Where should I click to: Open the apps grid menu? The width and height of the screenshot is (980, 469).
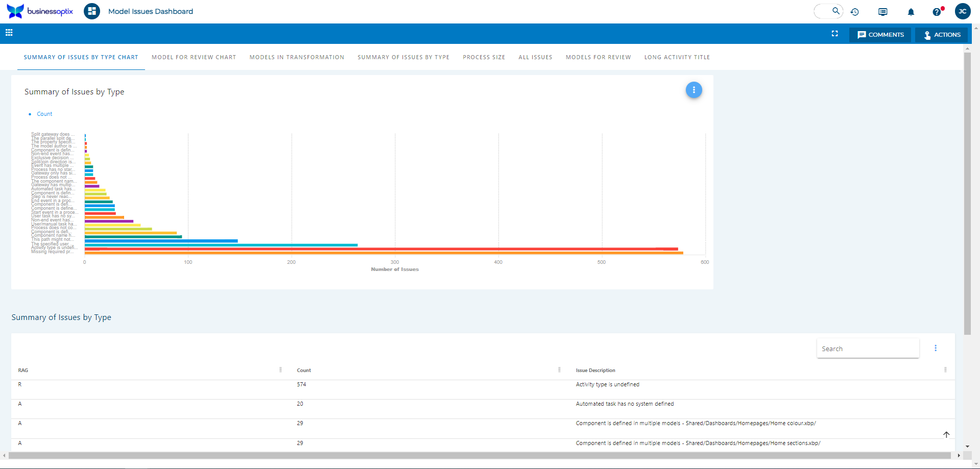click(x=9, y=33)
